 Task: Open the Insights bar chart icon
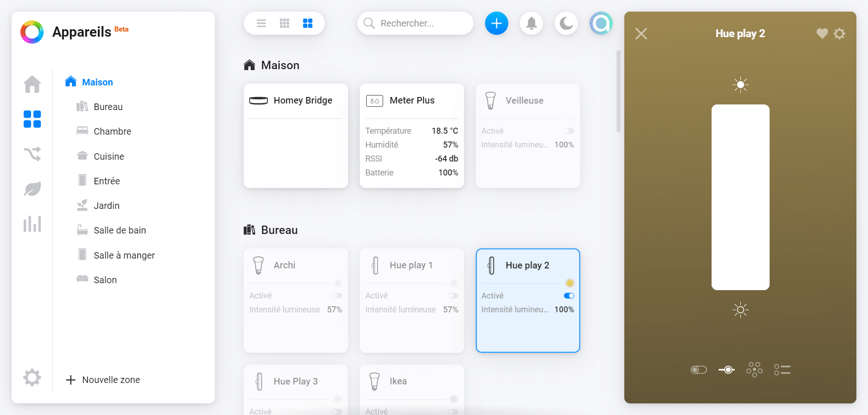[32, 224]
